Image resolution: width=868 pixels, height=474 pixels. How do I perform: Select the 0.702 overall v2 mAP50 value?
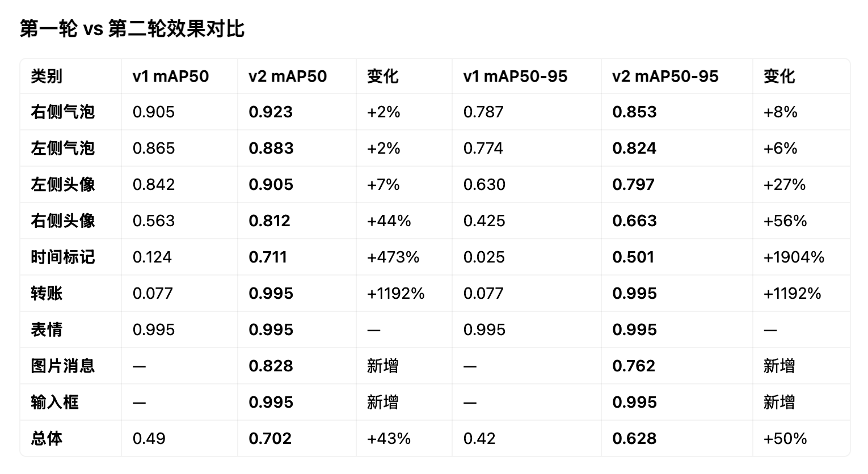pyautogui.click(x=270, y=438)
